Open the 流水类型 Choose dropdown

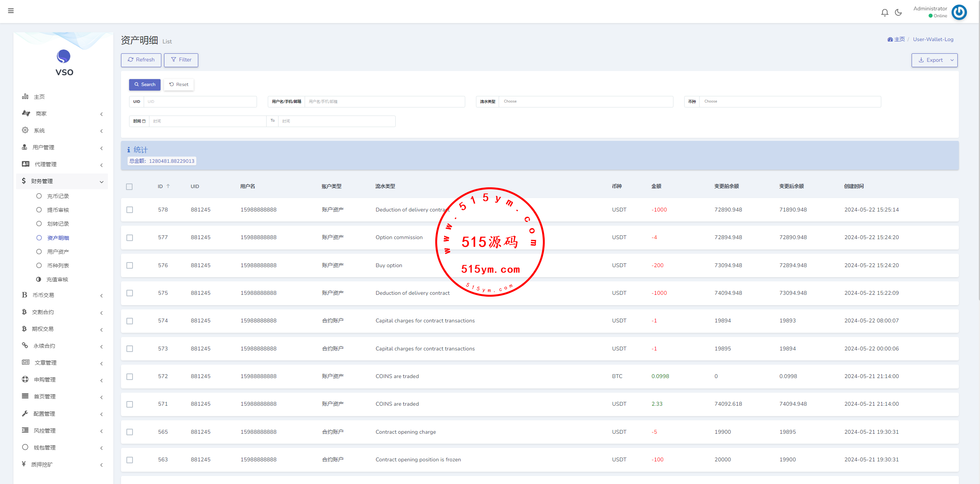coord(585,101)
